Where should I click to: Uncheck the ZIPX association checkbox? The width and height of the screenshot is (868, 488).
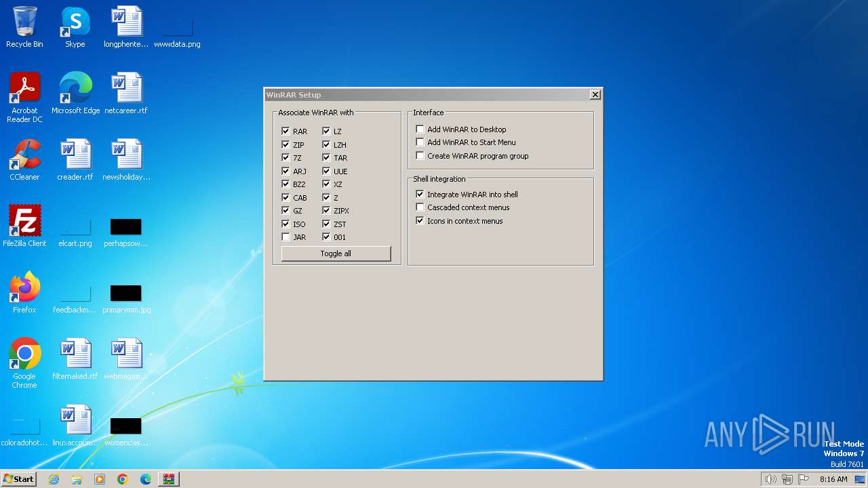(x=326, y=211)
